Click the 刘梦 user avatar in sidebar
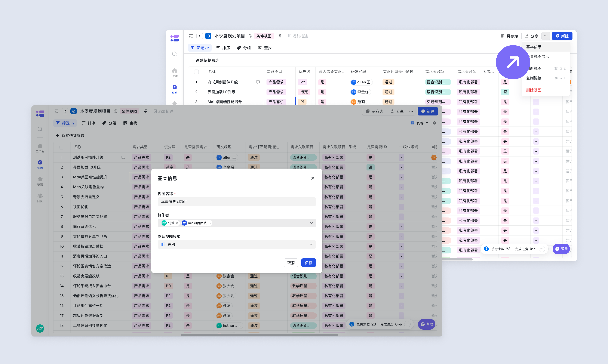This screenshot has width=608, height=364. [x=40, y=328]
